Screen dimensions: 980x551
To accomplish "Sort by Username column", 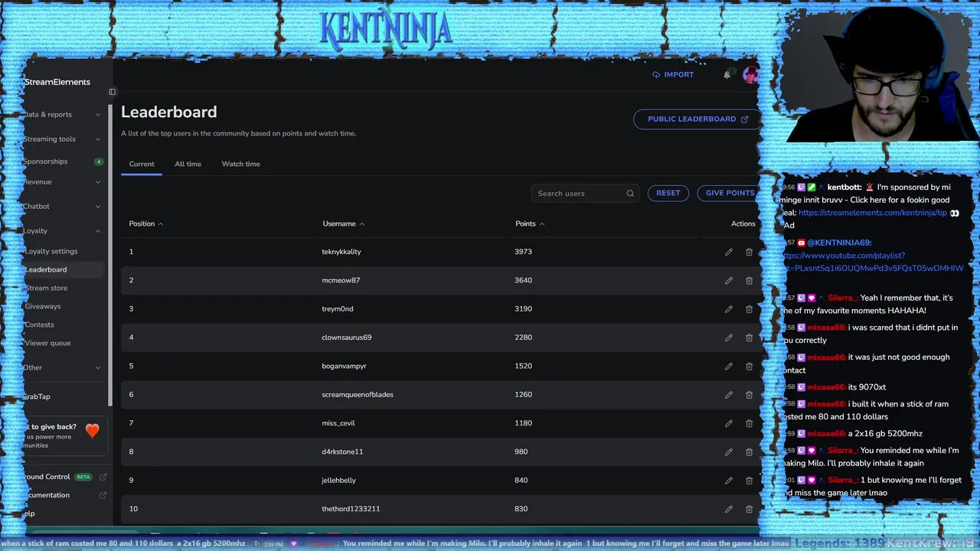I will pos(343,223).
